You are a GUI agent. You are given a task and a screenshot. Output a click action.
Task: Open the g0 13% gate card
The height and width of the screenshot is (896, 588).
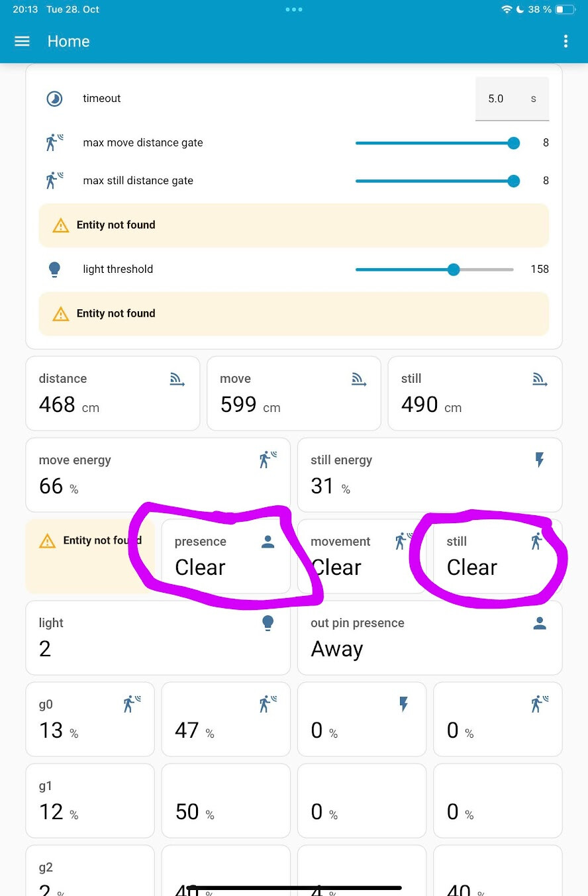pos(89,719)
